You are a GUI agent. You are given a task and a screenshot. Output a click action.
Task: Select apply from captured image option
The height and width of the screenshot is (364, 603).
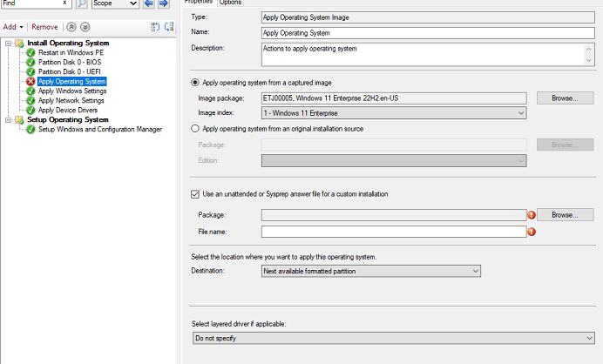194,82
